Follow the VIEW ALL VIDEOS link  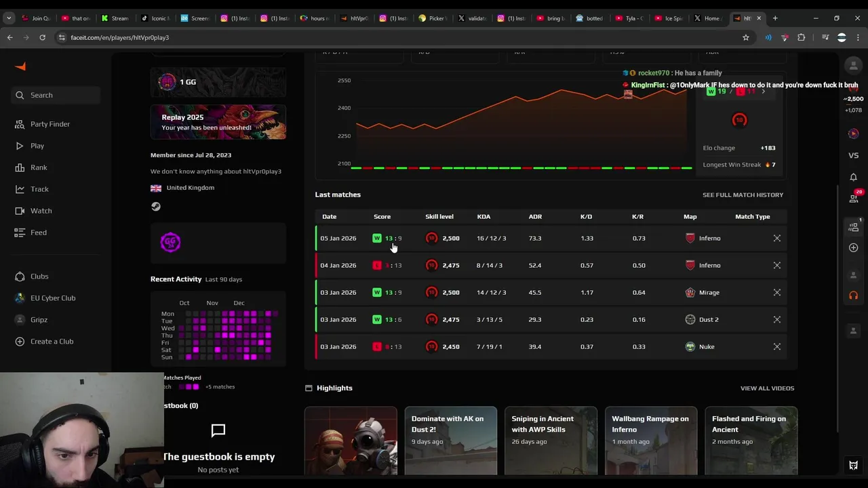767,388
